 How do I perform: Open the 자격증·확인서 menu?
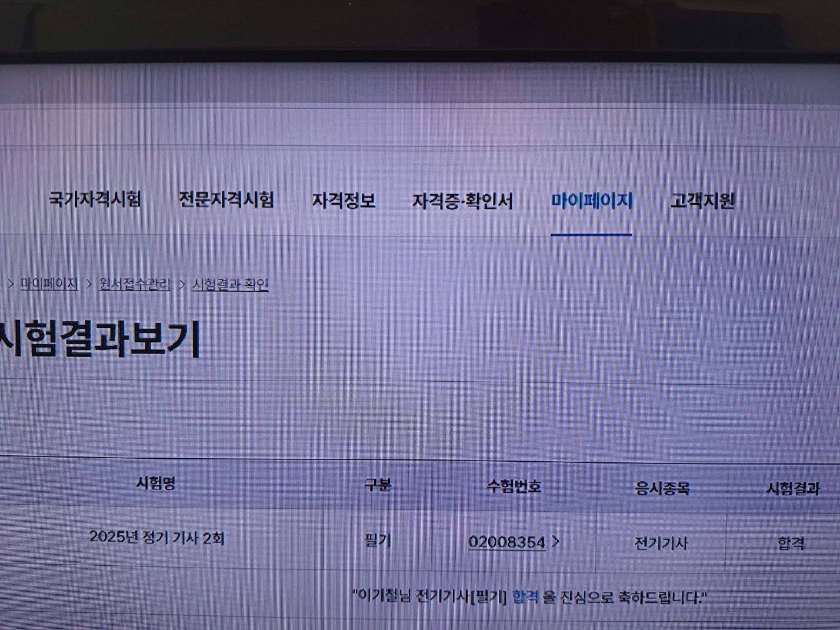click(x=462, y=201)
